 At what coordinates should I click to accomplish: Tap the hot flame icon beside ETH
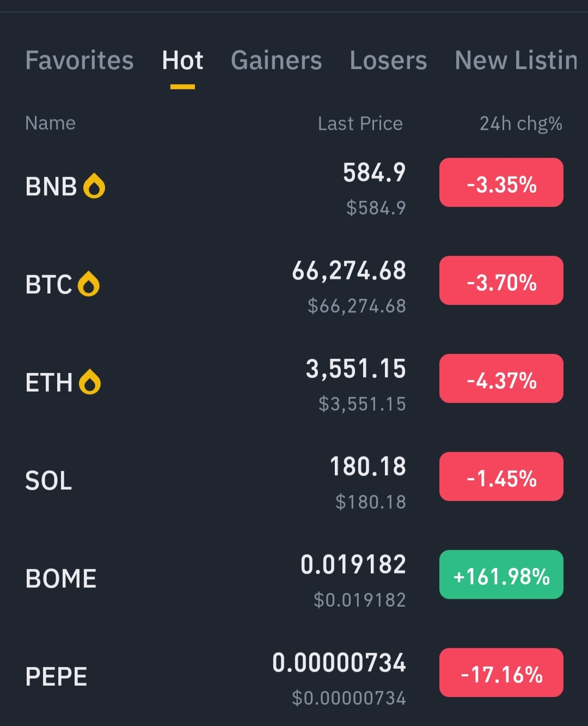tap(89, 382)
